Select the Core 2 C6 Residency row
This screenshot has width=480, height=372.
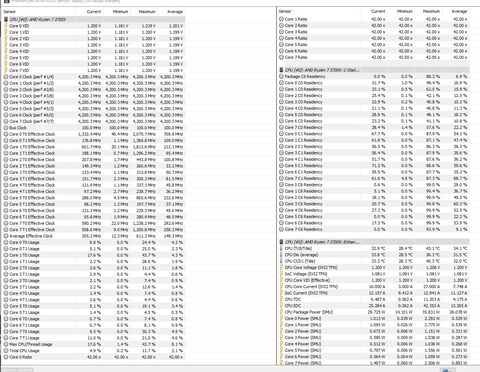[x=374, y=197]
